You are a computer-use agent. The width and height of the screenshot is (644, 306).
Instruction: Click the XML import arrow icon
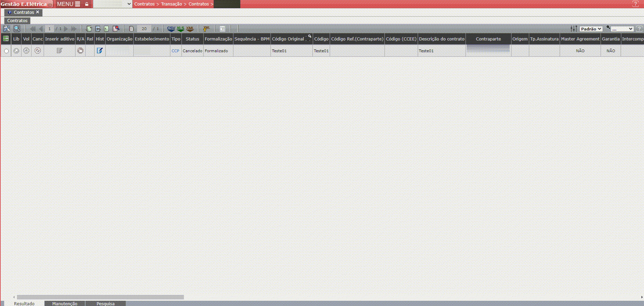[x=206, y=29]
